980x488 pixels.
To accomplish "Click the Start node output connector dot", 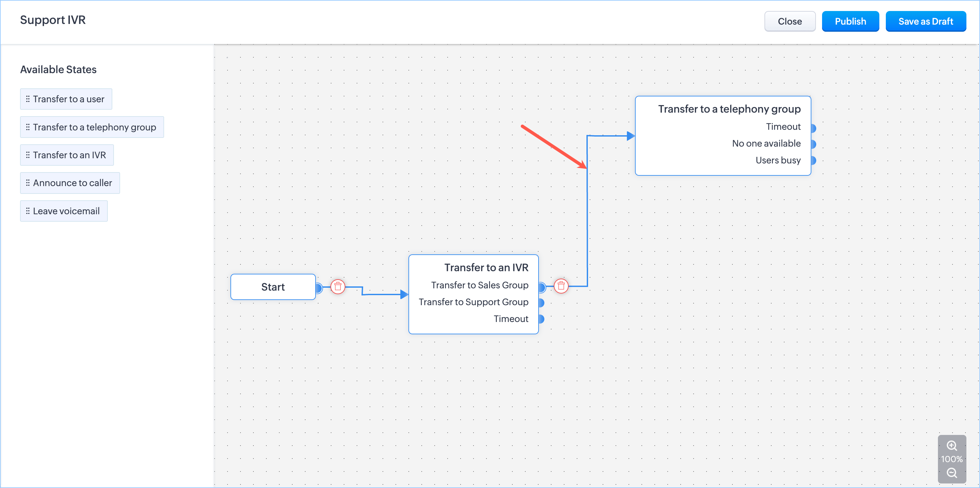I will 319,288.
